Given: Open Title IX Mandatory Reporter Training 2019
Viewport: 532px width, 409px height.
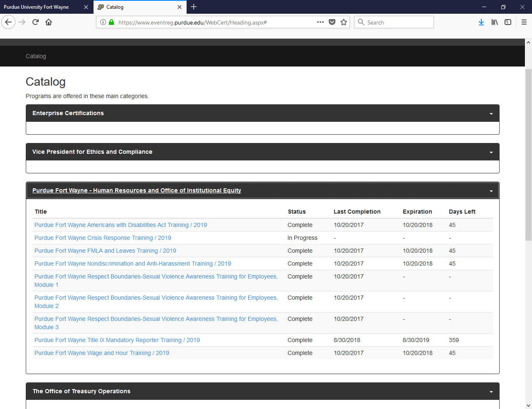Looking at the screenshot, I should pos(117,340).
